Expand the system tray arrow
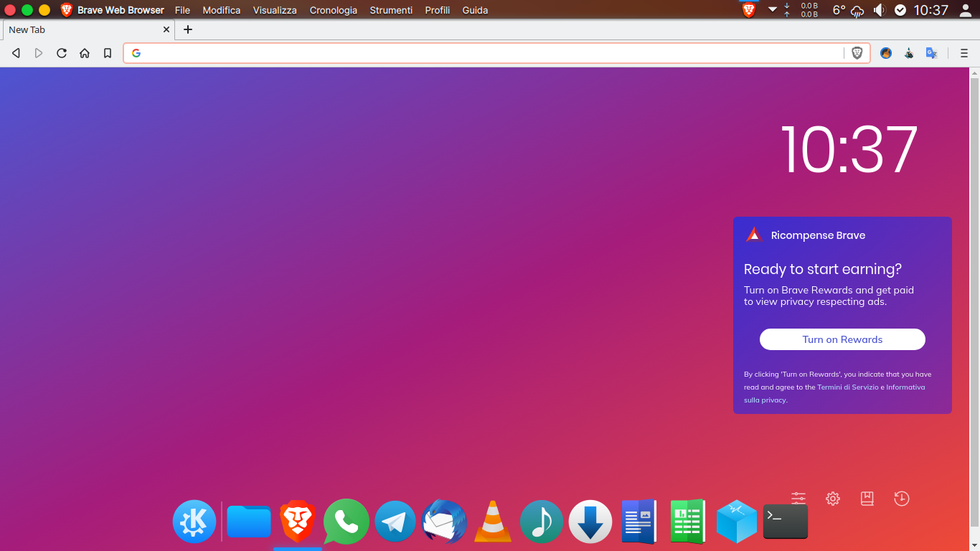This screenshot has width=980, height=551. click(772, 10)
